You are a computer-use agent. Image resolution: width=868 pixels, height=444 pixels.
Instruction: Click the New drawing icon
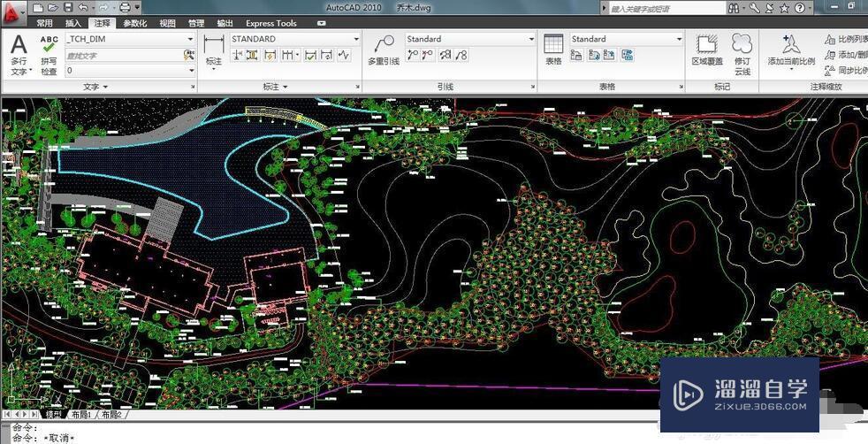click(x=38, y=8)
